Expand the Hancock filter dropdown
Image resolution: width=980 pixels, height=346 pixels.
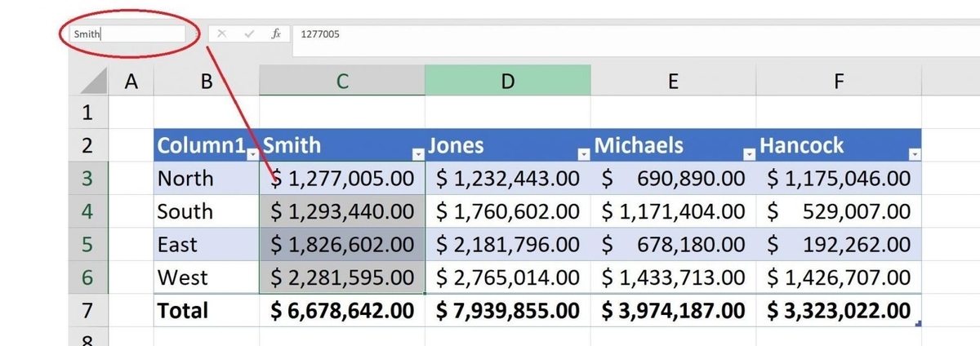tap(915, 153)
